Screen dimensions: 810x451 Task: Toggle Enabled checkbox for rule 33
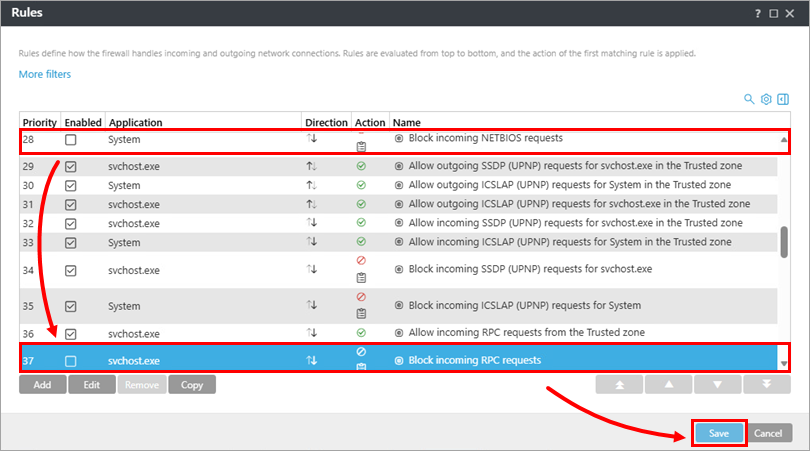71,243
